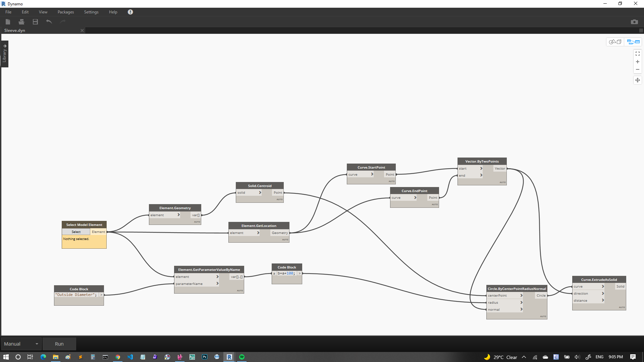Click the exclamation notification icon

tap(130, 12)
